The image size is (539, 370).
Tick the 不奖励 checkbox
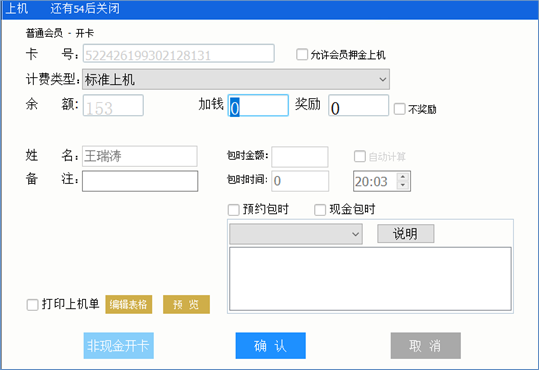tap(399, 109)
